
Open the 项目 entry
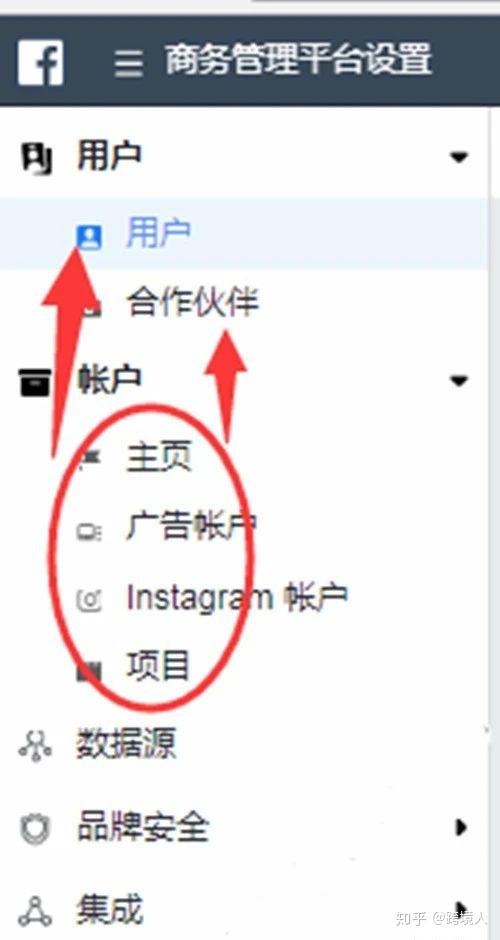[x=158, y=667]
